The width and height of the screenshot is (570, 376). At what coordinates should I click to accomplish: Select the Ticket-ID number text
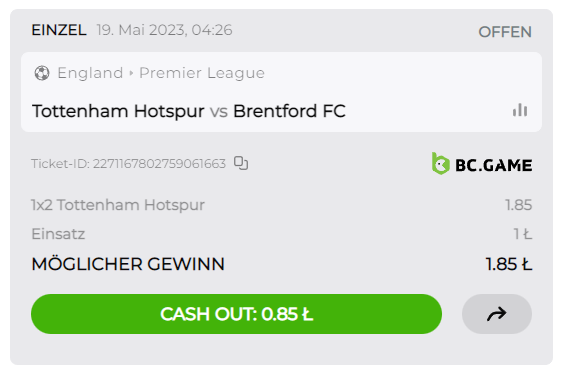click(159, 164)
